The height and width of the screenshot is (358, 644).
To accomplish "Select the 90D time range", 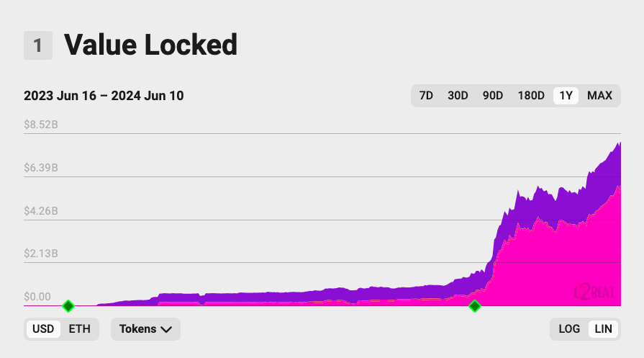I will point(493,96).
